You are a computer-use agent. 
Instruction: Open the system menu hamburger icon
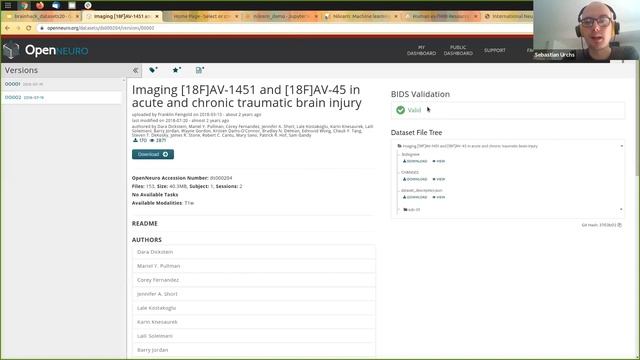tap(8, 5)
